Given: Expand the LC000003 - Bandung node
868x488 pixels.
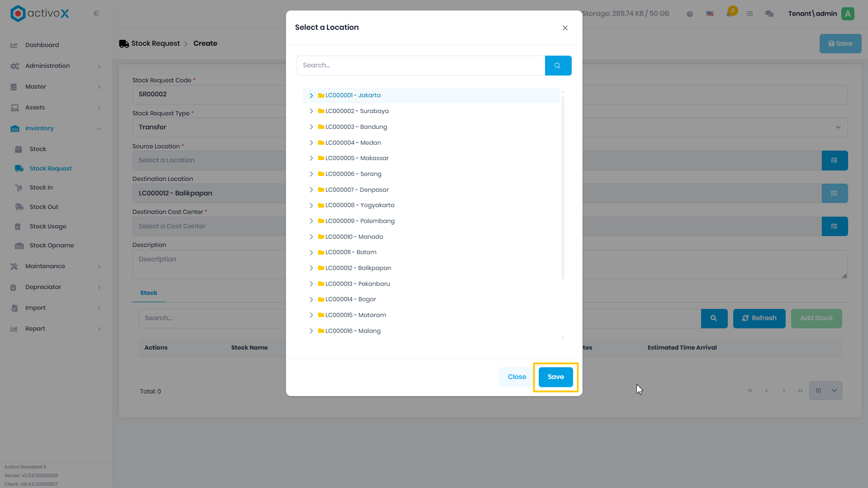Looking at the screenshot, I should pyautogui.click(x=311, y=127).
